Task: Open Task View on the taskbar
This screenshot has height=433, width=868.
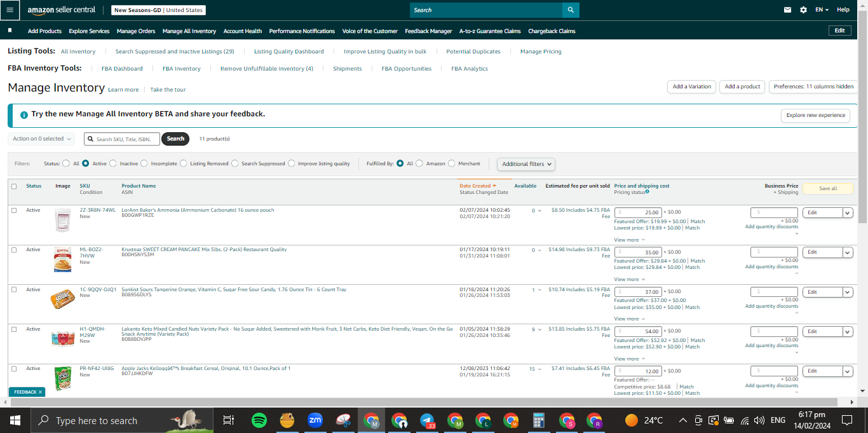Action: [229, 420]
